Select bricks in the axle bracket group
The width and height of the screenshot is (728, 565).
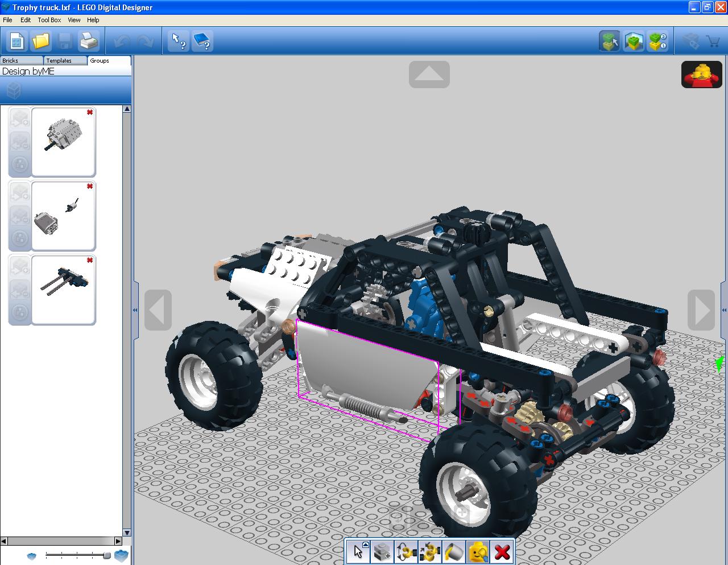click(20, 312)
